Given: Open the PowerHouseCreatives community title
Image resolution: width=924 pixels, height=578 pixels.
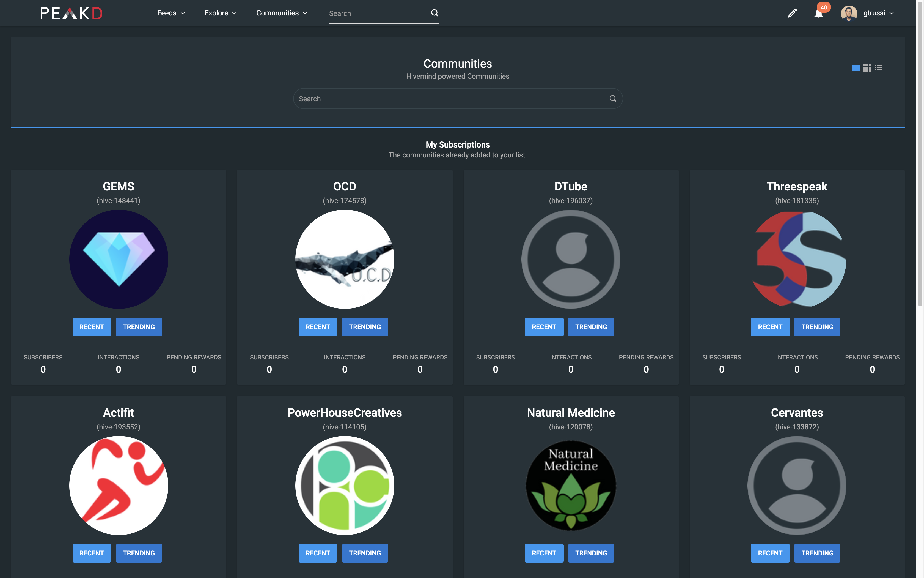Looking at the screenshot, I should point(345,413).
